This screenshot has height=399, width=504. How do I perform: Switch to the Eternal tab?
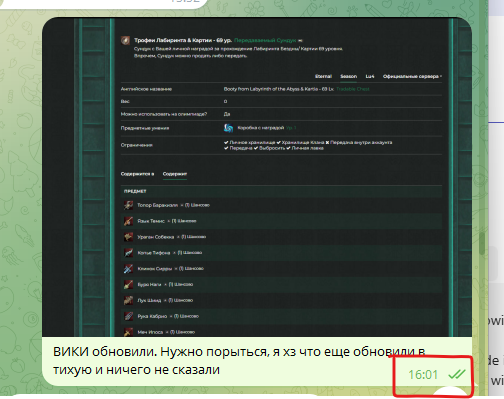click(323, 76)
